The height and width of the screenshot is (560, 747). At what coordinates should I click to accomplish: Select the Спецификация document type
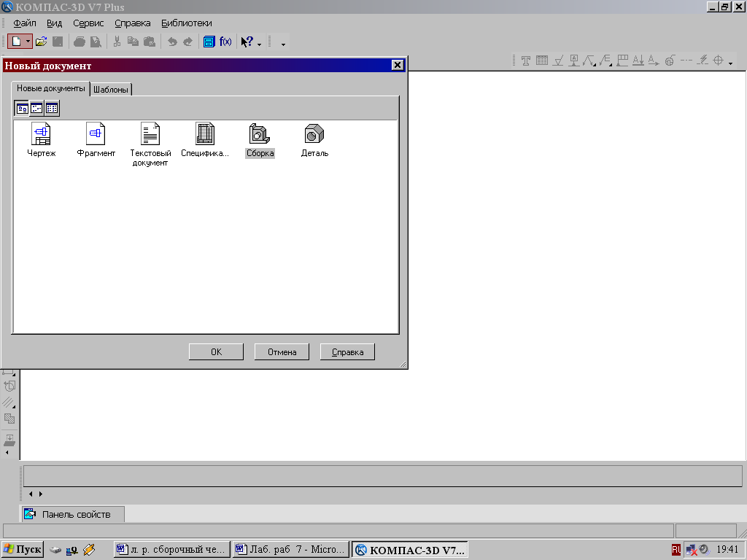pyautogui.click(x=205, y=139)
